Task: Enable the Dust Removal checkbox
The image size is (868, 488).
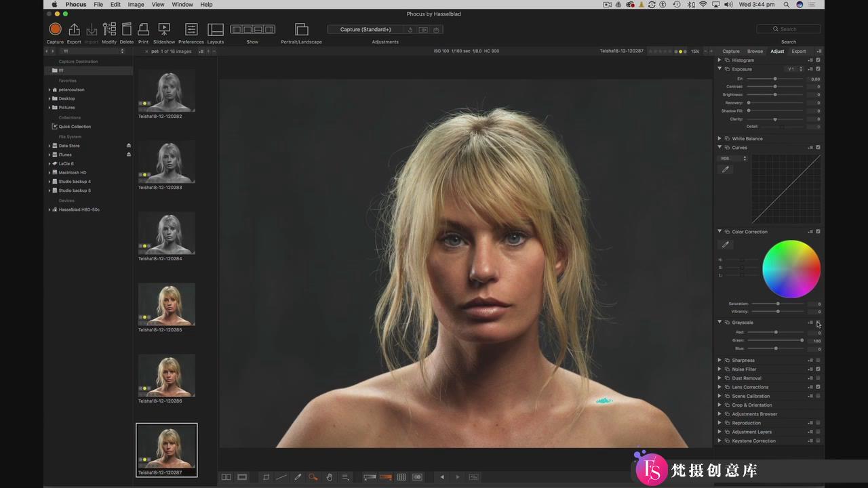Action: click(x=818, y=378)
